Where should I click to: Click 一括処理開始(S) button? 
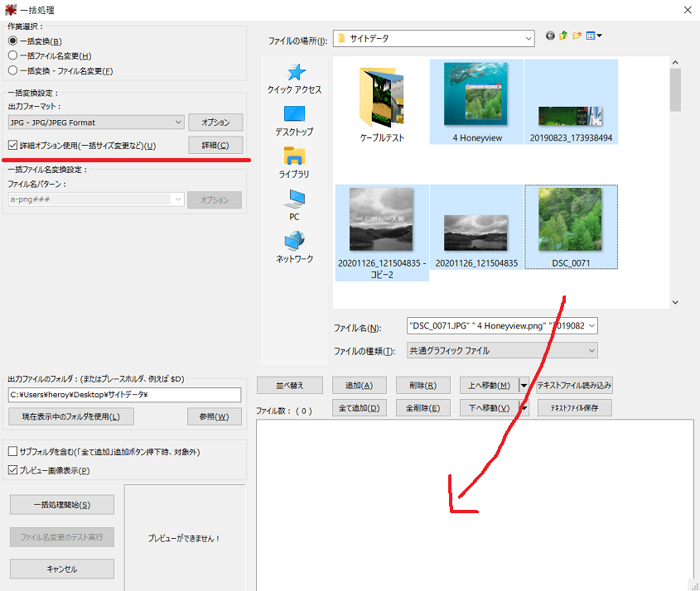pyautogui.click(x=62, y=504)
